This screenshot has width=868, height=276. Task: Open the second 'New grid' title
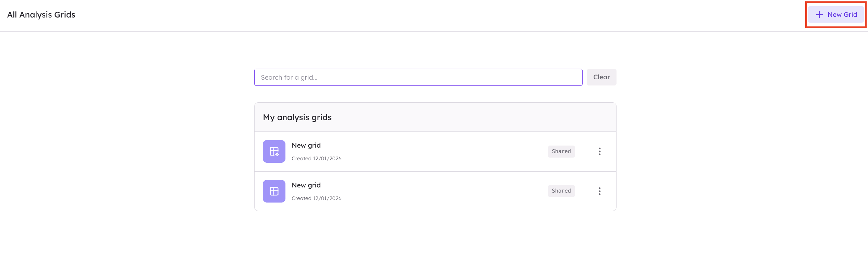point(306,185)
